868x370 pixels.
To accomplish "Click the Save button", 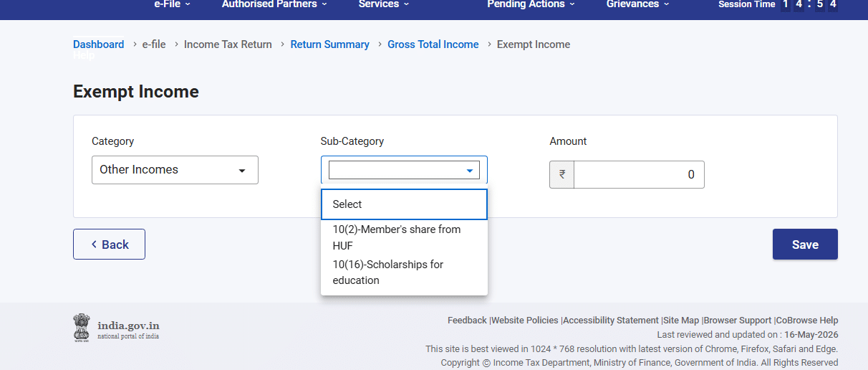I will [805, 245].
